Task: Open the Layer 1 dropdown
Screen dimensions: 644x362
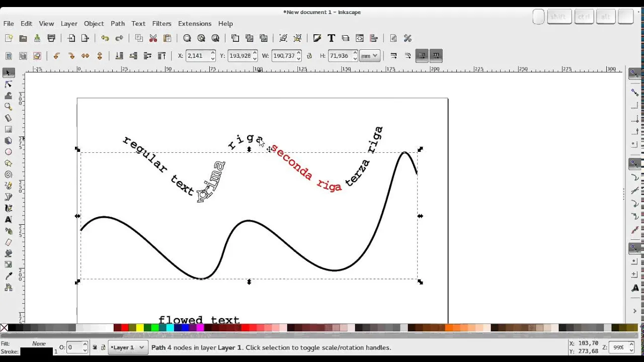Action: pos(128,347)
